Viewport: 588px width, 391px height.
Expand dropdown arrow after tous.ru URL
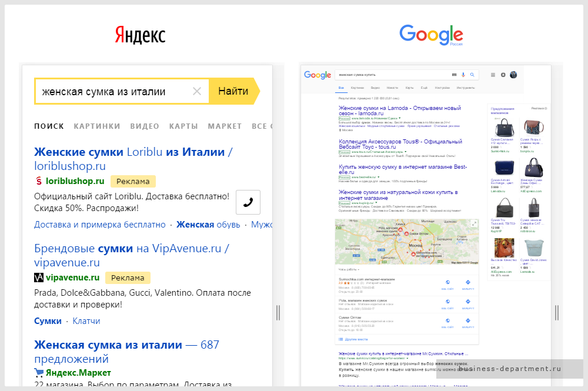(x=406, y=152)
